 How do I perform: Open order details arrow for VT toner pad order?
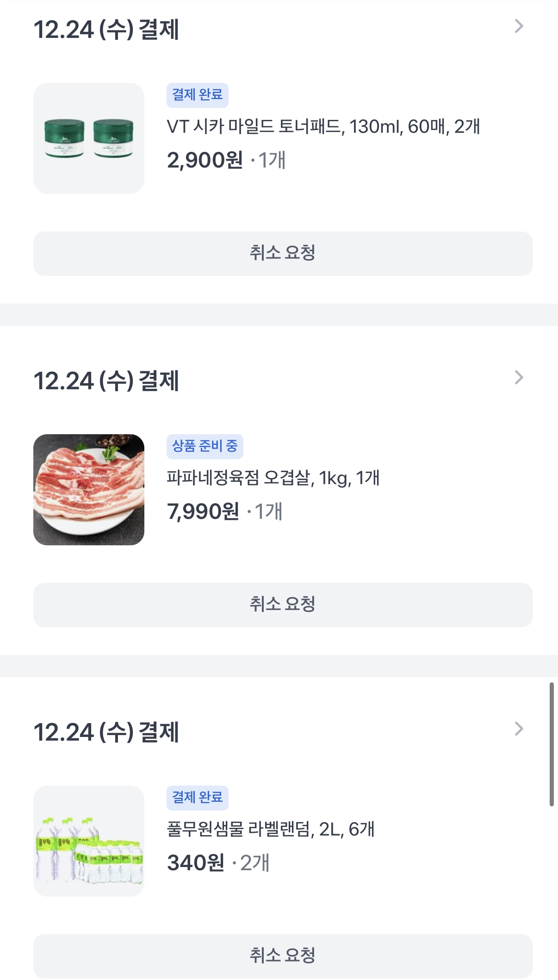pos(519,26)
